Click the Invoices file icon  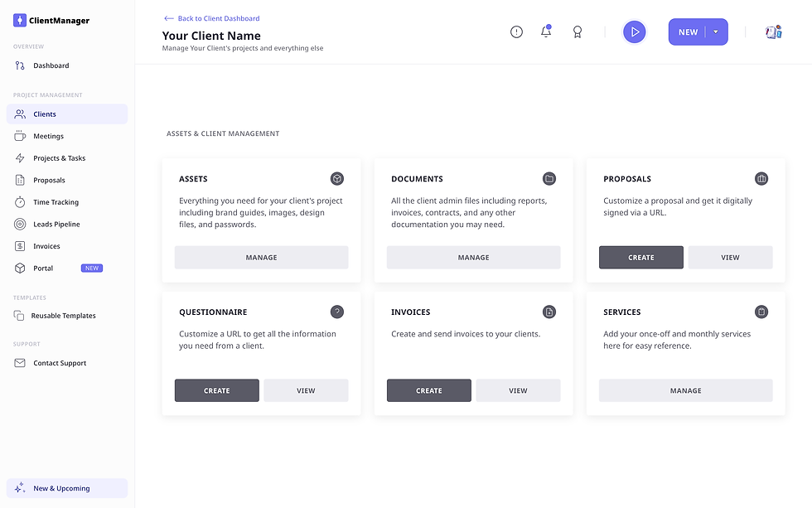pos(549,312)
